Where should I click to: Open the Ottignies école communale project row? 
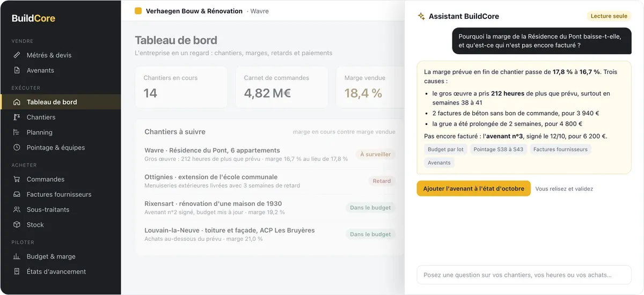(x=270, y=181)
